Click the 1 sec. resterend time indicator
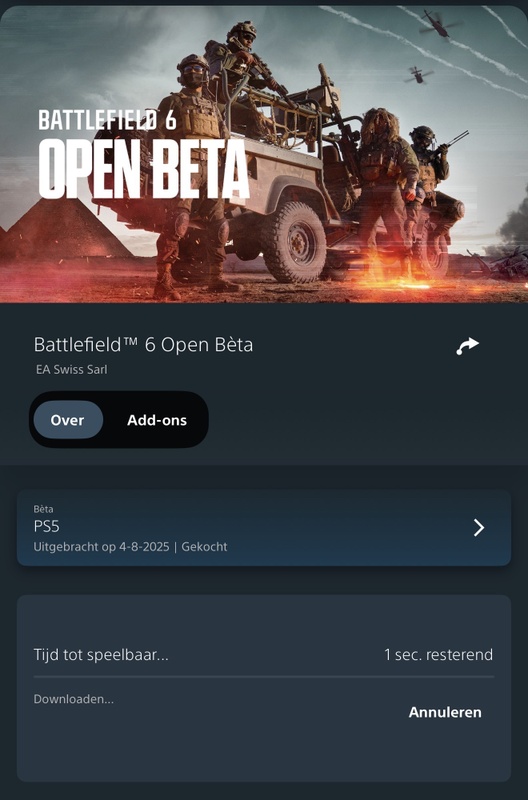Image resolution: width=528 pixels, height=800 pixels. pyautogui.click(x=438, y=655)
